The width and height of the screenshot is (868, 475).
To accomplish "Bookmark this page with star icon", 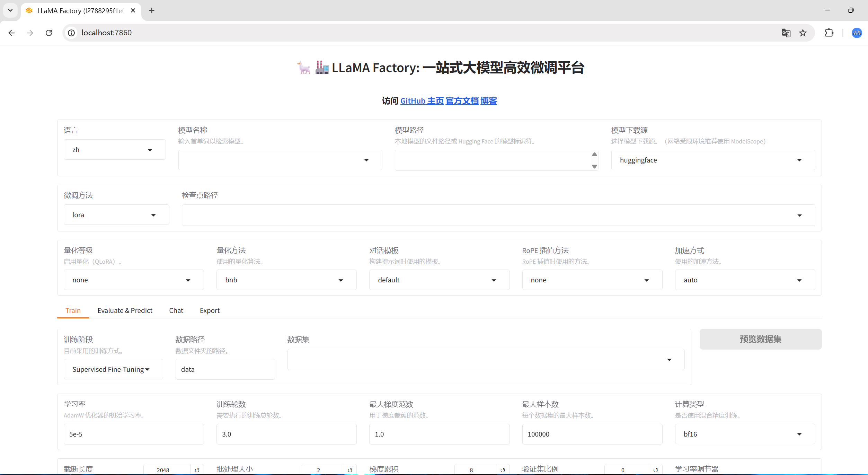I will 803,33.
